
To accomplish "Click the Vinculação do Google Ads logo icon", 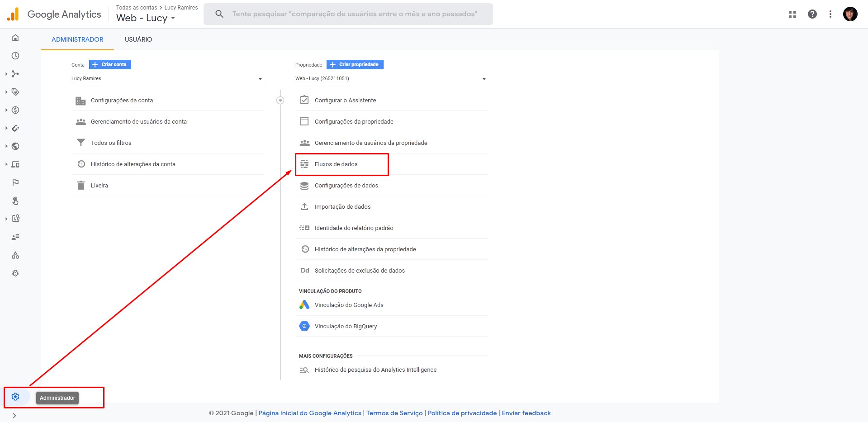I will click(x=304, y=305).
